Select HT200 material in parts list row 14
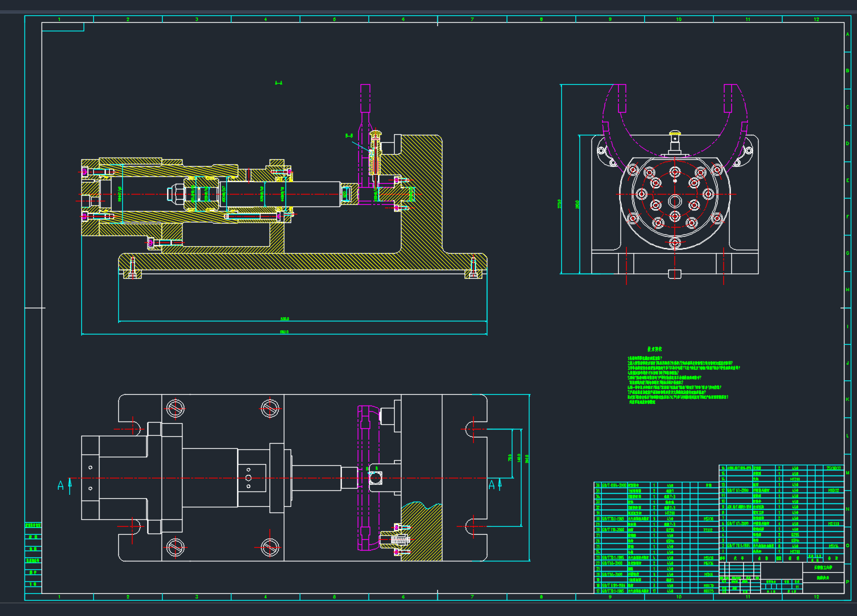This screenshot has width=857, height=616. point(795,479)
